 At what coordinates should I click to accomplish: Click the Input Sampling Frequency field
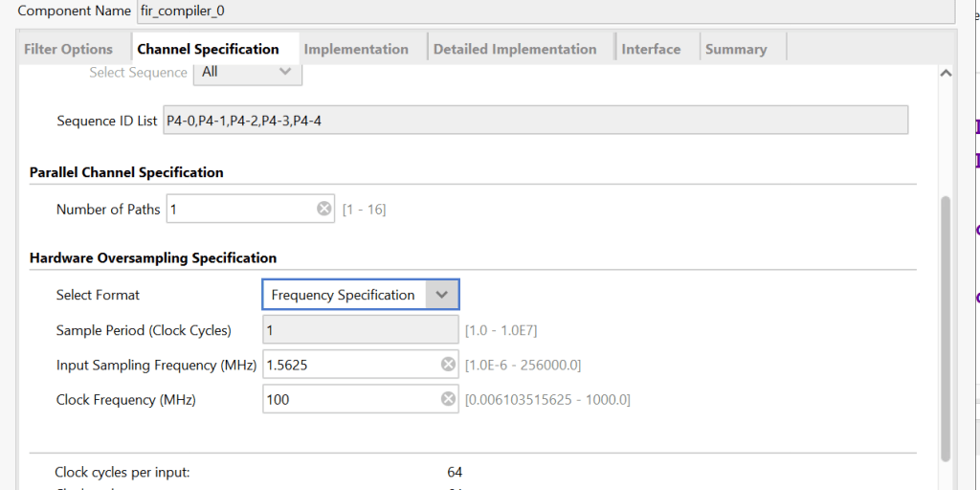point(349,365)
